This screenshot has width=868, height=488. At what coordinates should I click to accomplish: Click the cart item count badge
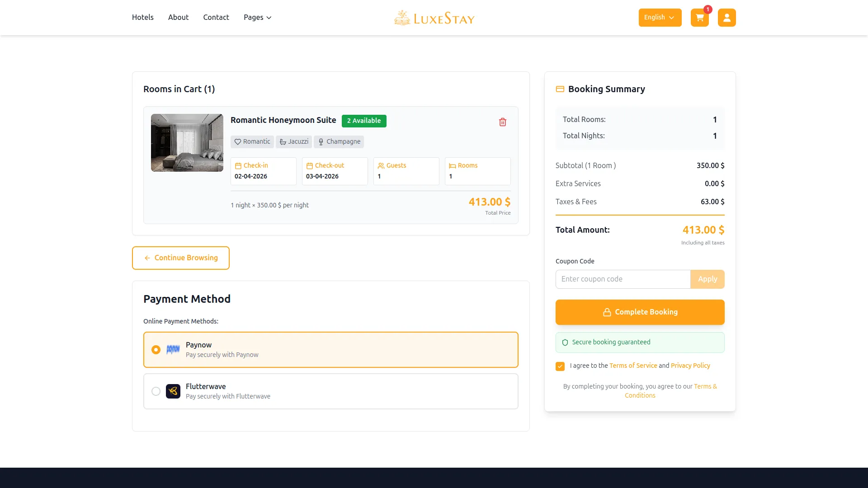coord(708,9)
